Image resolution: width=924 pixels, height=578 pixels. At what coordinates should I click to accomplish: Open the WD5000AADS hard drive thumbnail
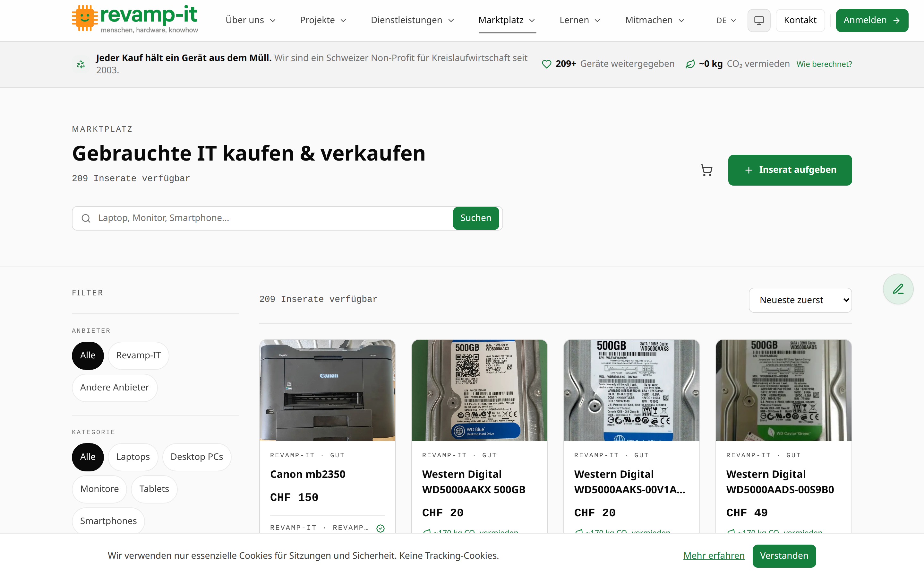point(783,390)
